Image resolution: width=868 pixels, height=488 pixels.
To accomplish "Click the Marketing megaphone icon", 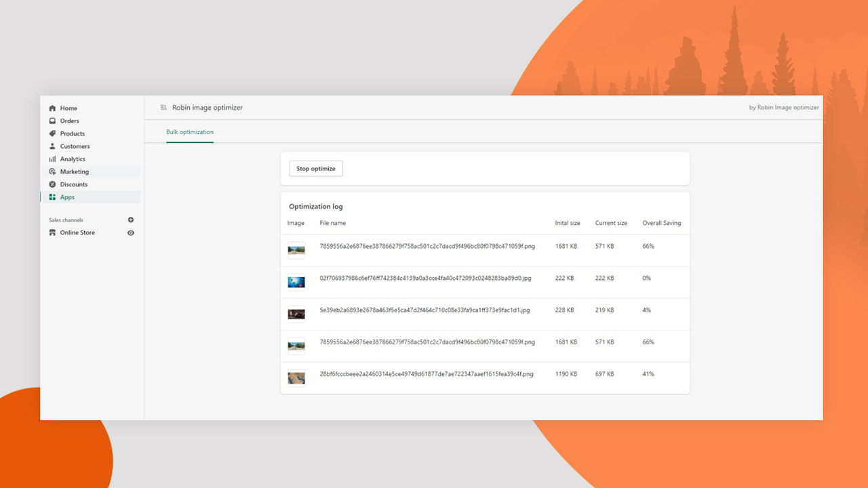I will click(x=53, y=171).
